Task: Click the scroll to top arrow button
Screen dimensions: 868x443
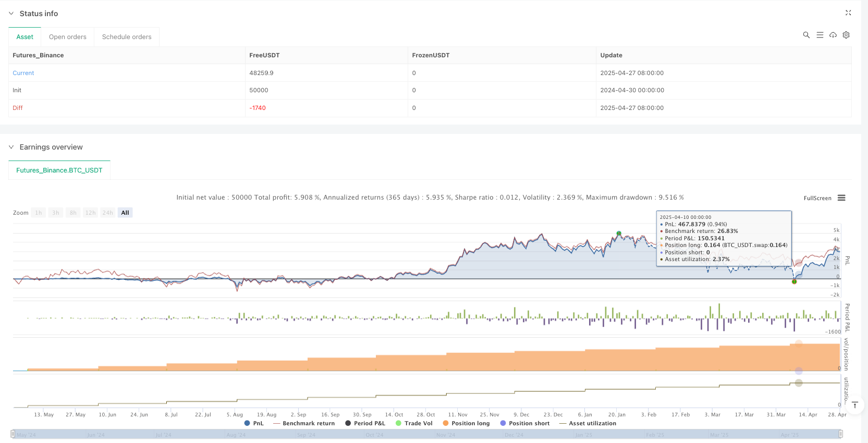Action: click(x=855, y=405)
